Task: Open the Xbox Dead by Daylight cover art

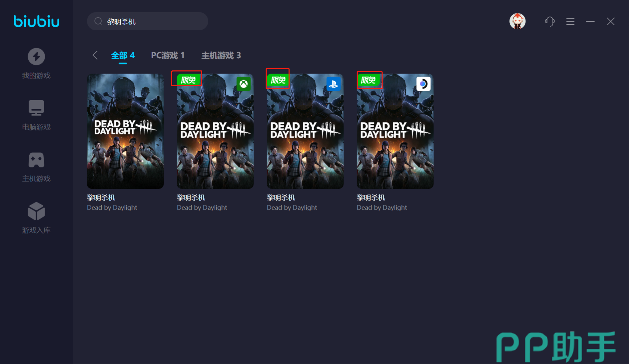Action: coord(215,135)
